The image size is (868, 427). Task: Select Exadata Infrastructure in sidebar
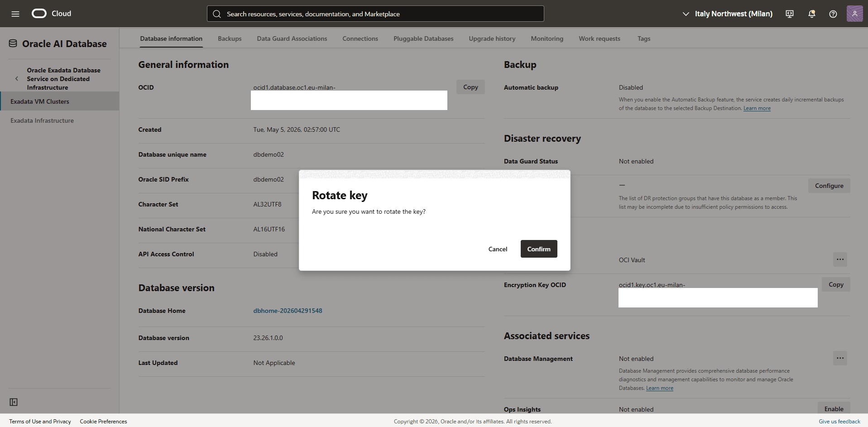(42, 120)
